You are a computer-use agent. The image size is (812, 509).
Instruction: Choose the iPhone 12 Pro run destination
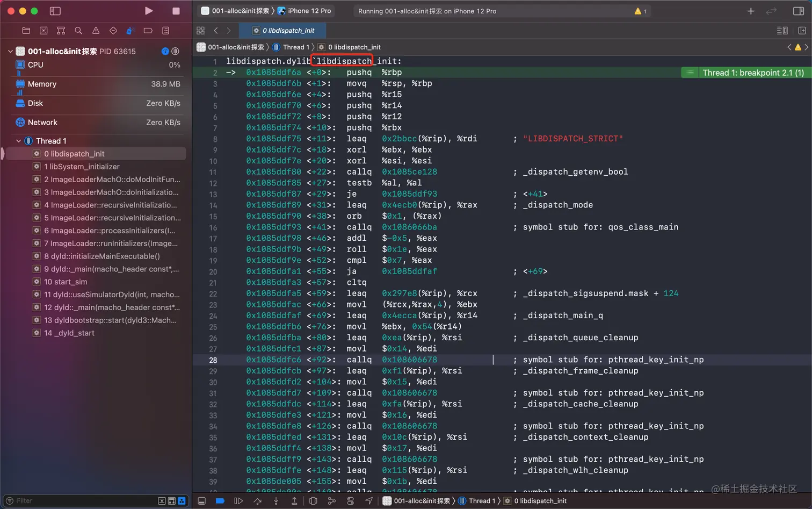tap(305, 11)
